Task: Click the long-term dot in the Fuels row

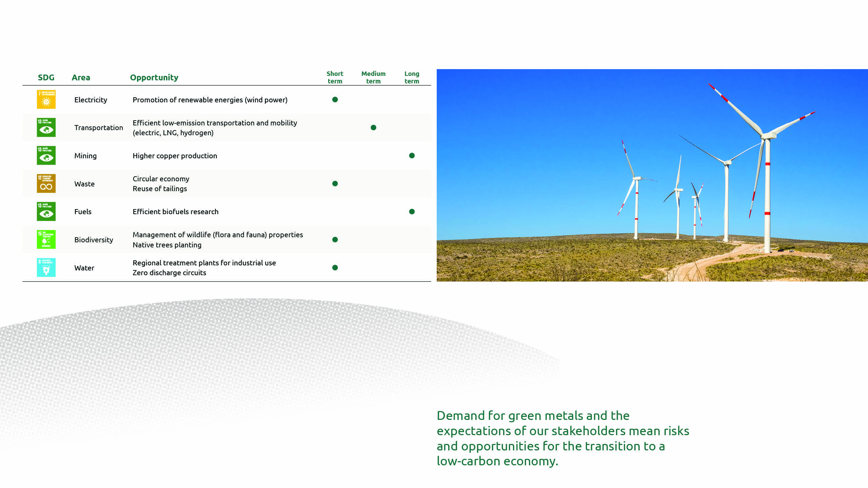Action: (412, 211)
